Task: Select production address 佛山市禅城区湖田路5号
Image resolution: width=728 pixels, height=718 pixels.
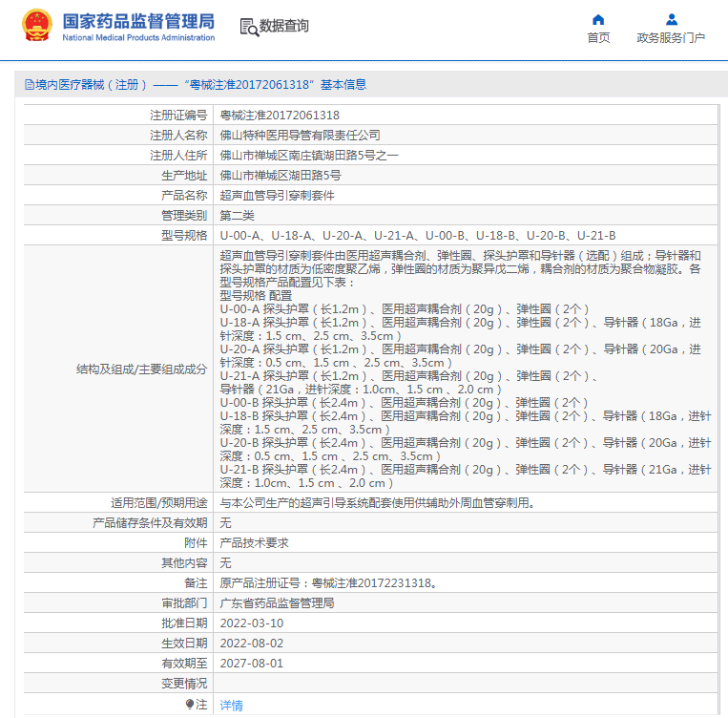Action: click(281, 175)
